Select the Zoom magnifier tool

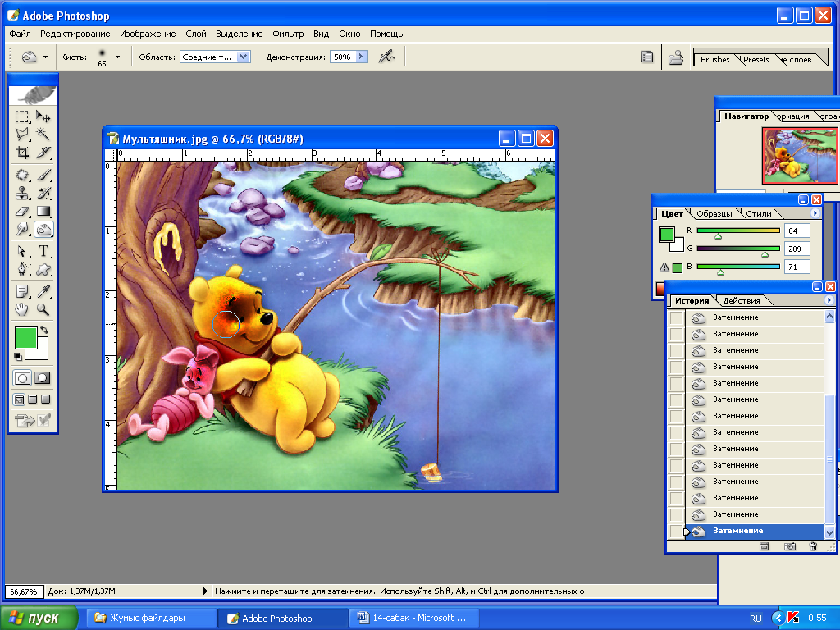[x=43, y=309]
